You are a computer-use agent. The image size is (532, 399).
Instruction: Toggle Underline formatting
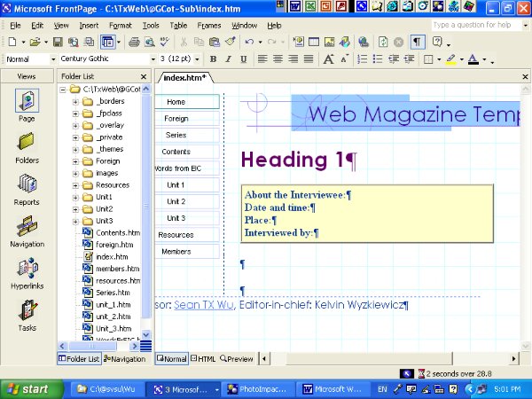242,59
